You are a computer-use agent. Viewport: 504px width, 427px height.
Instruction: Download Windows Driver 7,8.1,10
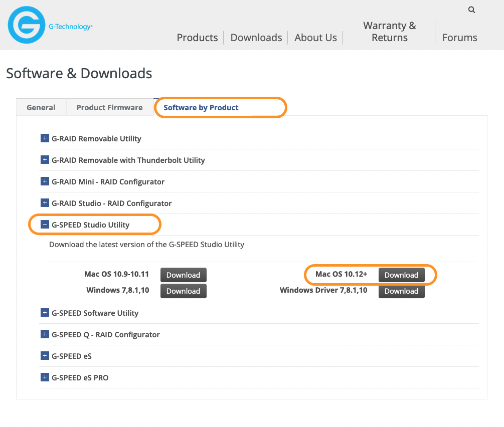[402, 291]
